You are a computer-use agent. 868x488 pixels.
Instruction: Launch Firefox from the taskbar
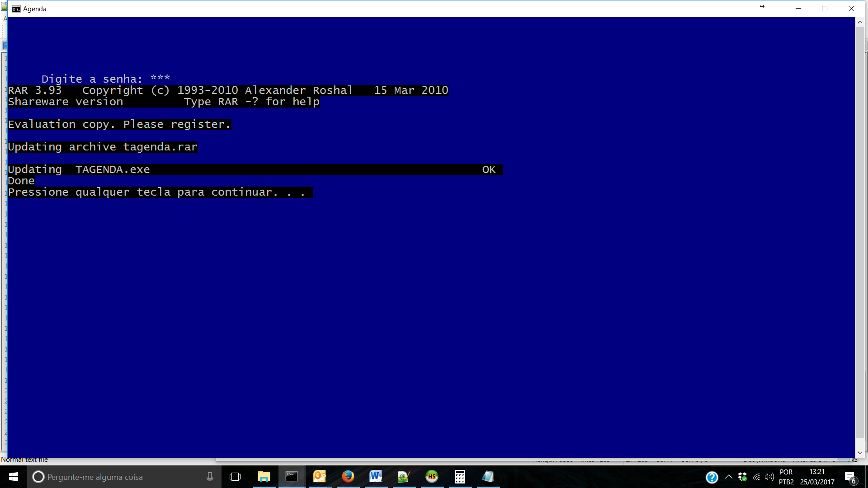click(x=348, y=477)
